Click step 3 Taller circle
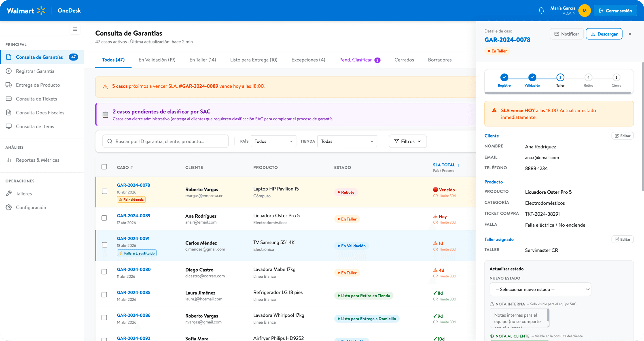This screenshot has width=644, height=341. (x=560, y=77)
